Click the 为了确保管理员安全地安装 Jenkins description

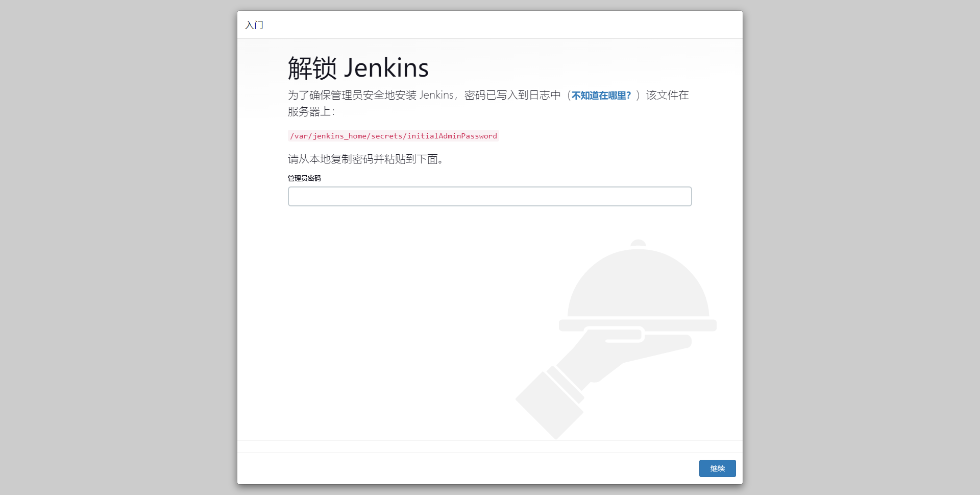point(371,95)
